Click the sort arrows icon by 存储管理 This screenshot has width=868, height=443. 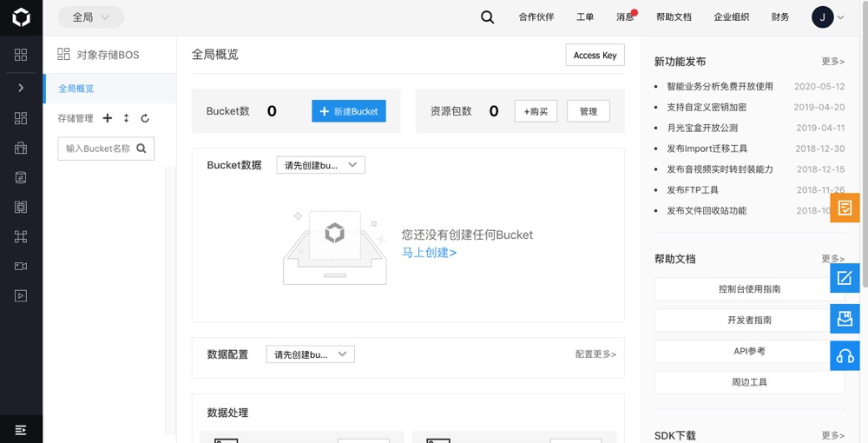126,118
